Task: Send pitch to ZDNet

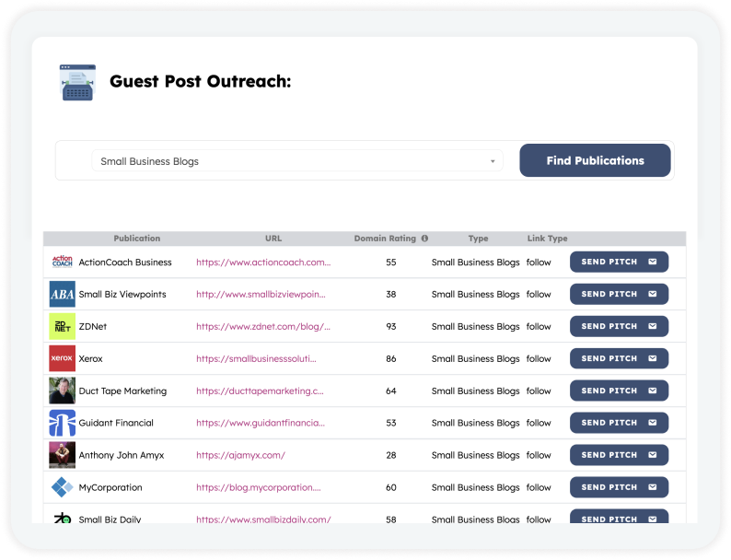Action: point(619,326)
